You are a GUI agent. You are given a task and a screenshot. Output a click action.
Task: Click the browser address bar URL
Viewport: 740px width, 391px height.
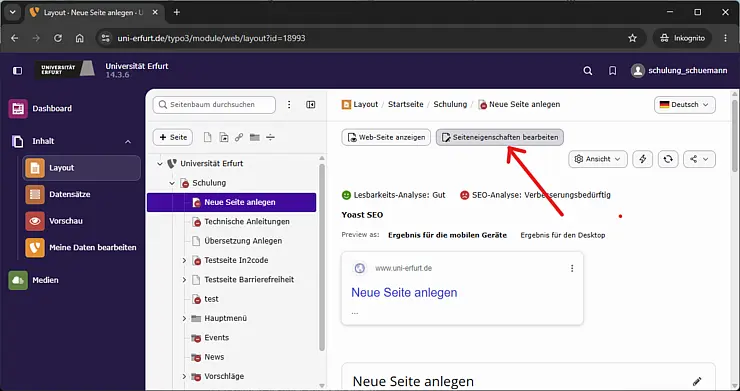[211, 38]
